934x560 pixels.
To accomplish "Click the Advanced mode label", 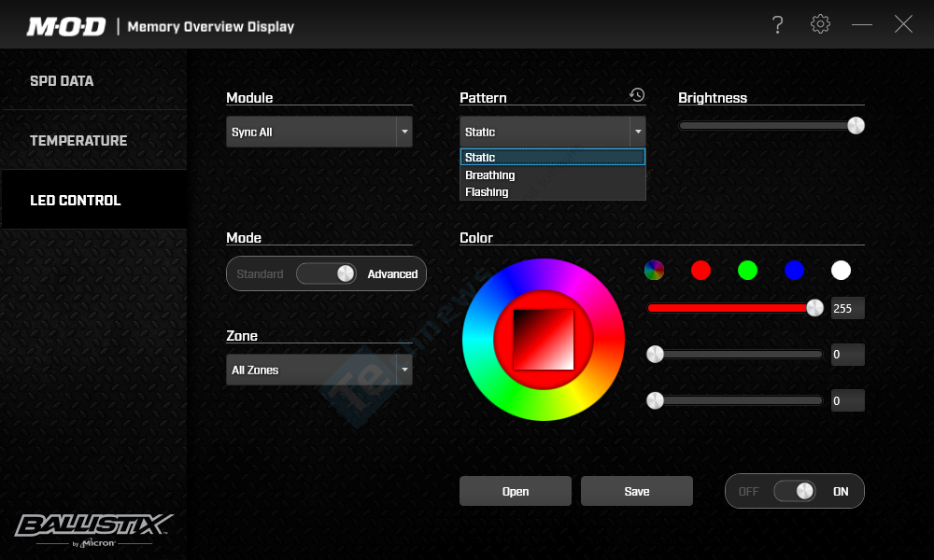I will (x=392, y=273).
